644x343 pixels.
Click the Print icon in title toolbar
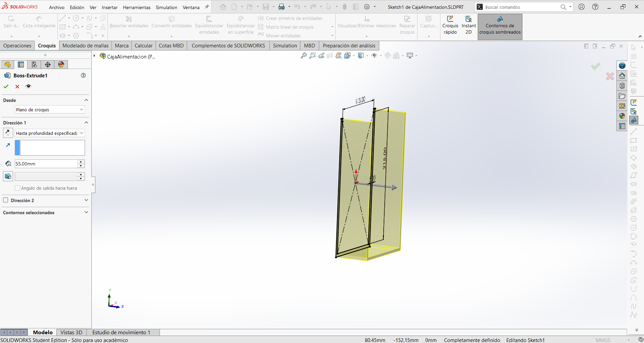tap(282, 7)
